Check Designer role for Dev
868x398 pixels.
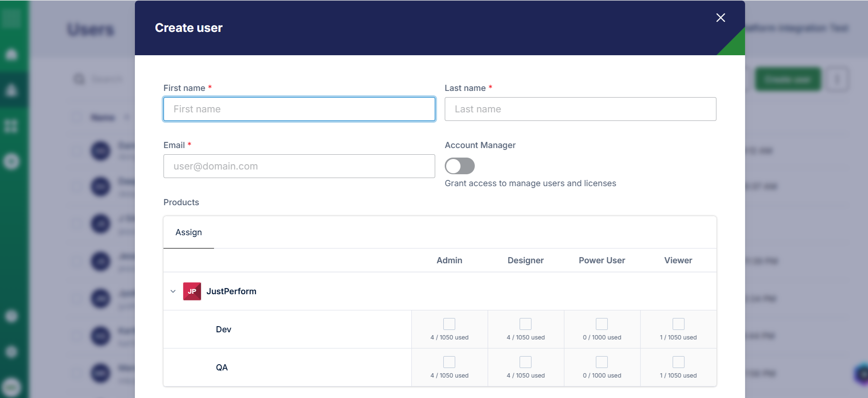(x=525, y=324)
